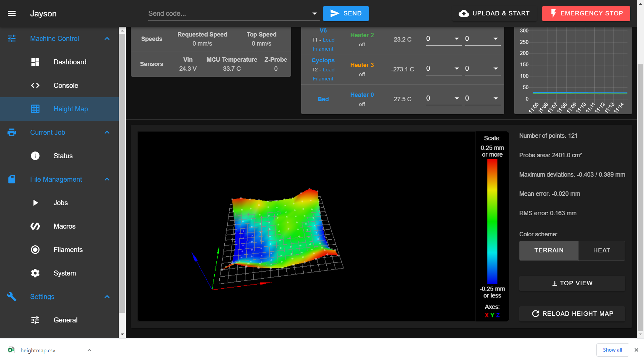This screenshot has height=362, width=644.
Task: Open the Macros page
Action: (x=59, y=226)
